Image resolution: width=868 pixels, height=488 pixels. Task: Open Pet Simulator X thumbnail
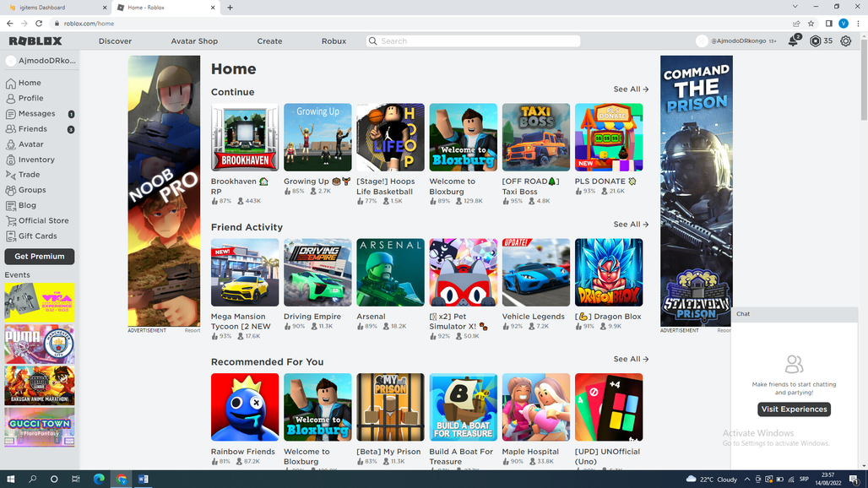[x=464, y=272]
